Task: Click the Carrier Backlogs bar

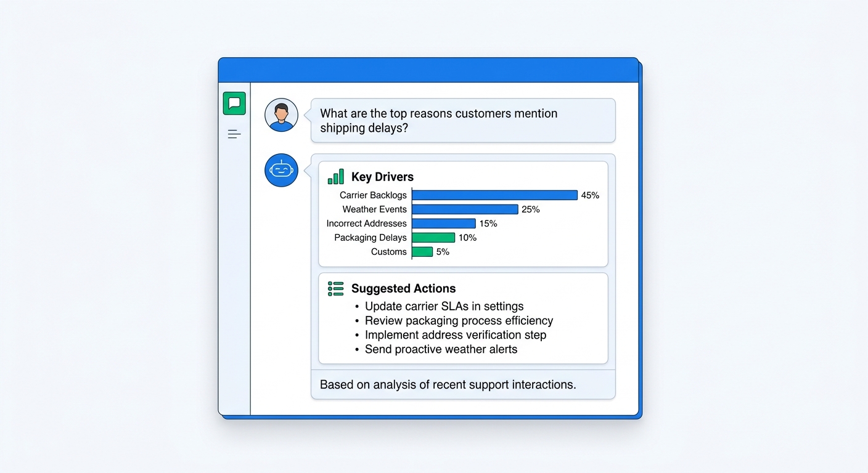Action: (494, 195)
